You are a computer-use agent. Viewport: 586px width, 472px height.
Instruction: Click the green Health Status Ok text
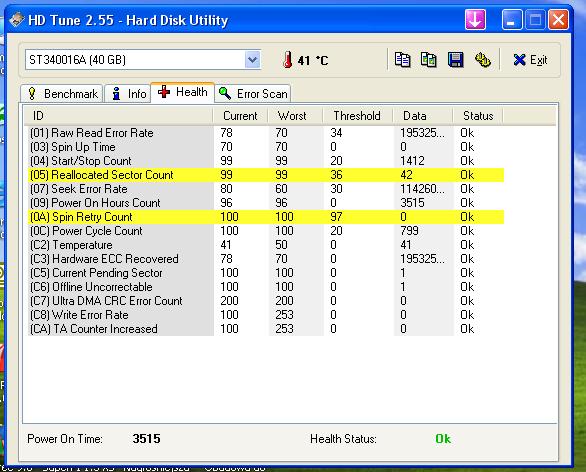443,439
